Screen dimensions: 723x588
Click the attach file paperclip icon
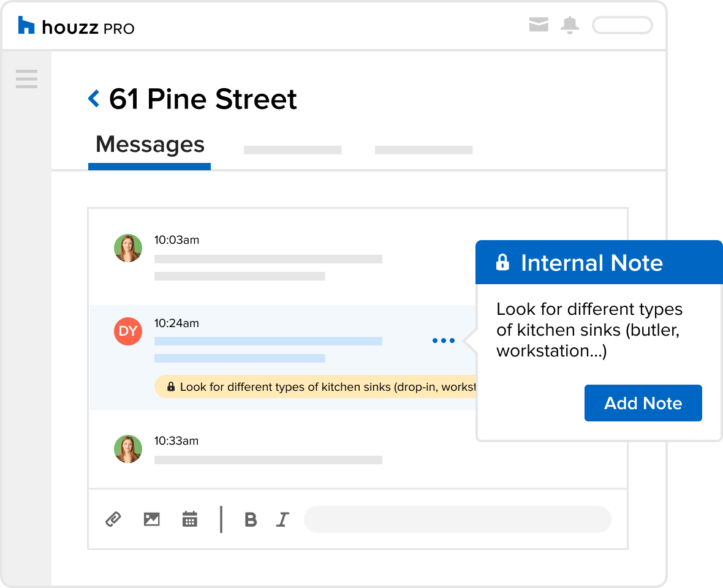point(113,519)
